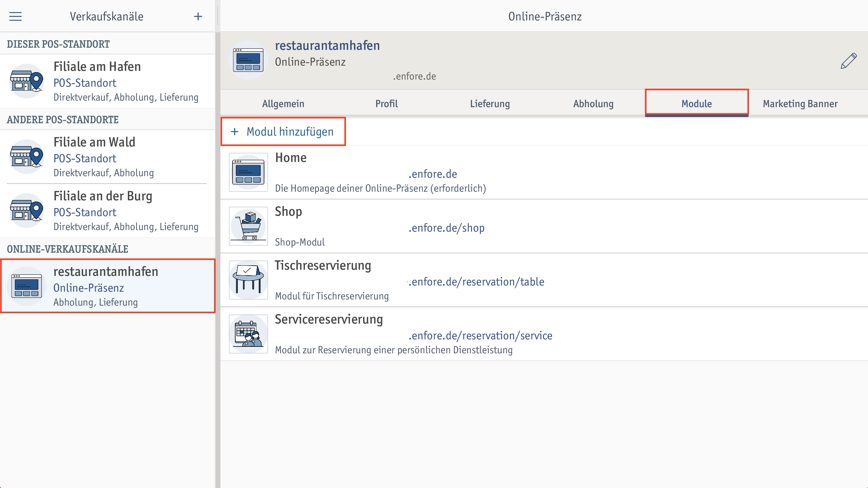Click the Filiale an der Burg store icon

[x=27, y=211]
